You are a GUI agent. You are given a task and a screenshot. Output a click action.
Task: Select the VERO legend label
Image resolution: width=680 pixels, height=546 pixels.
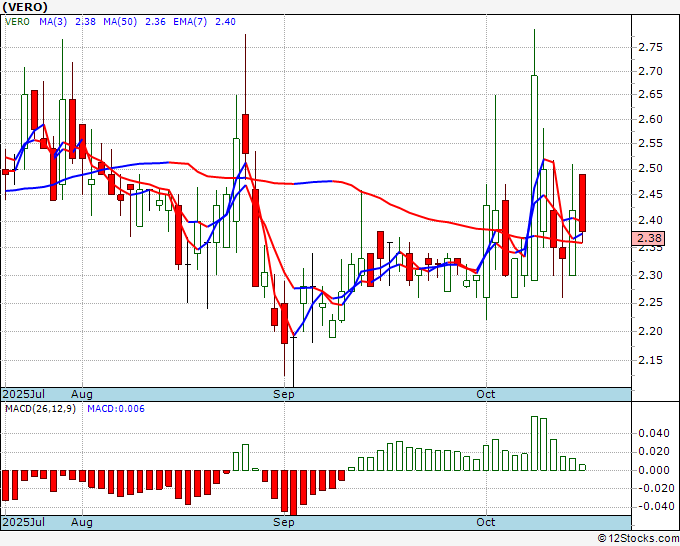pos(17,22)
